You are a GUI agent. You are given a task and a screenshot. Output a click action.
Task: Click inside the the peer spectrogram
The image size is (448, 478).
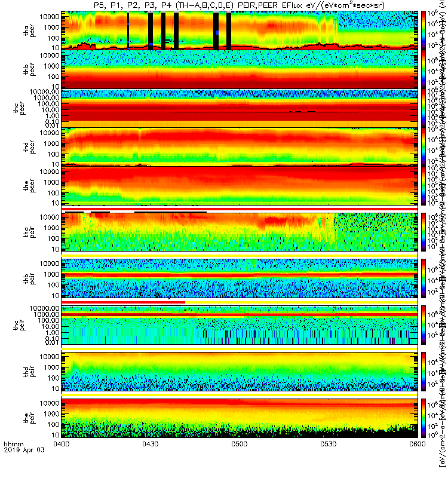tap(240, 186)
